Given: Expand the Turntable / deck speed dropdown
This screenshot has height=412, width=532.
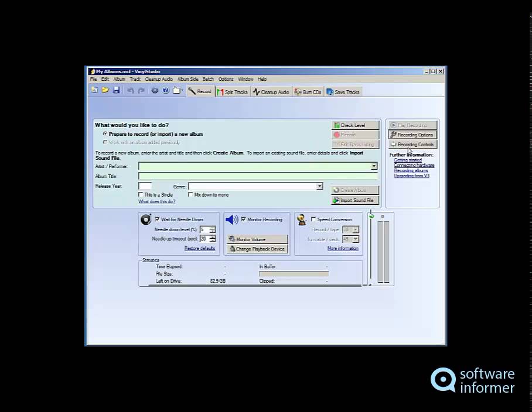Looking at the screenshot, I should (x=355, y=239).
